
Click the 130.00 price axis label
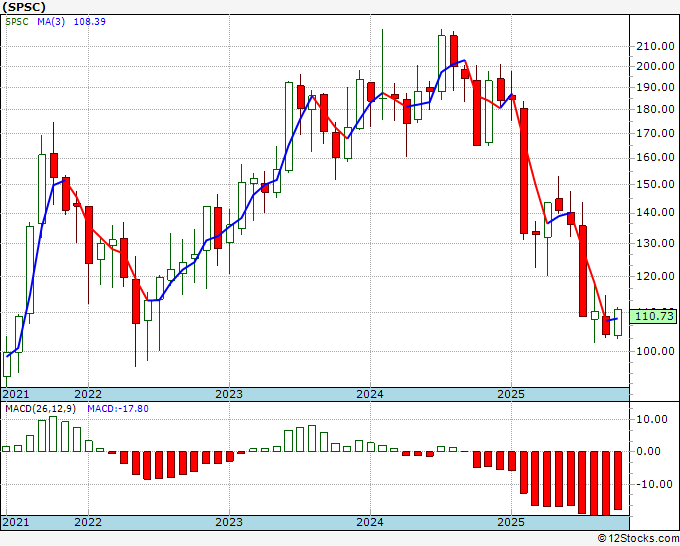pyautogui.click(x=655, y=243)
